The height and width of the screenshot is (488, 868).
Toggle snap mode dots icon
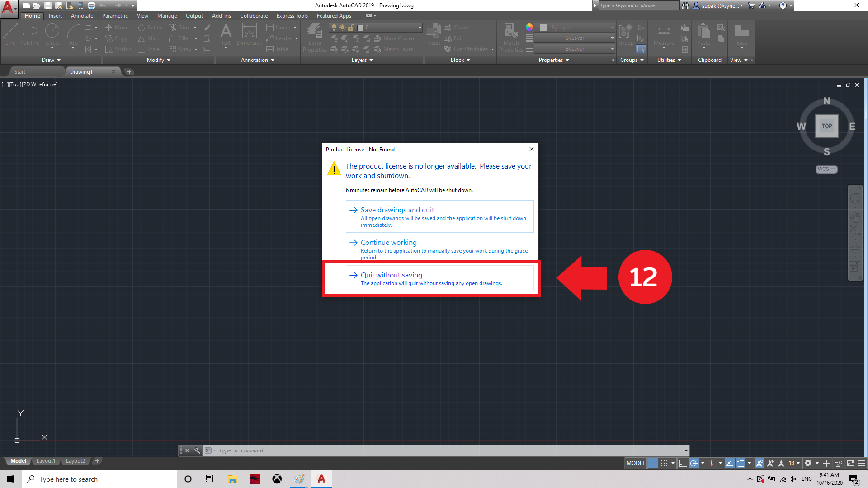click(x=664, y=463)
